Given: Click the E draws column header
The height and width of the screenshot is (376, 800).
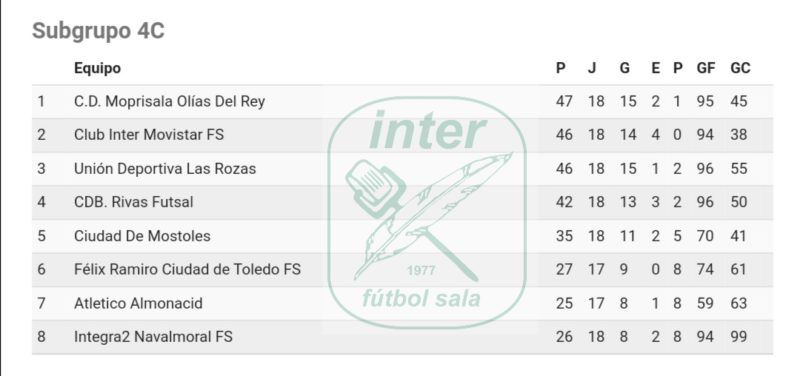Looking at the screenshot, I should click(x=656, y=68).
